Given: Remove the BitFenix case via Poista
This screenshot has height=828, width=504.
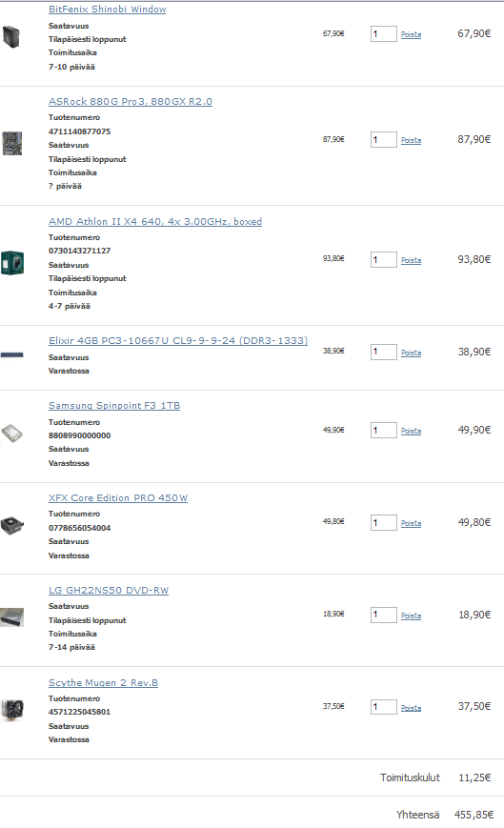Looking at the screenshot, I should [412, 34].
